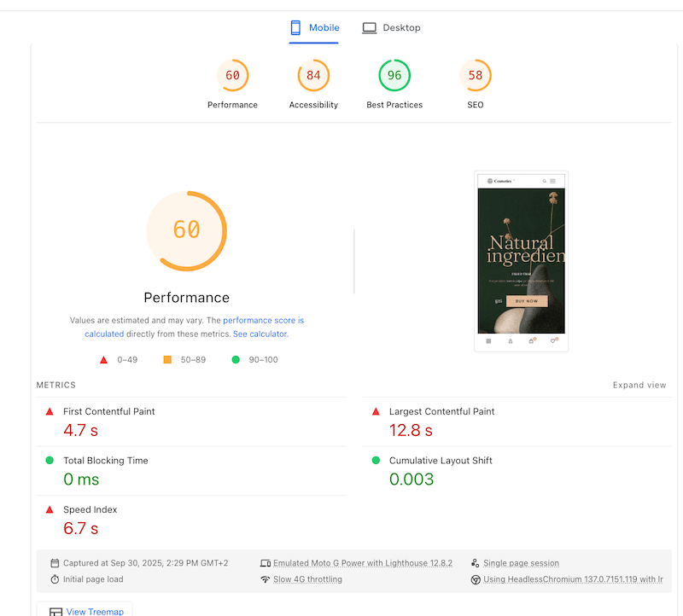Click the Cumulative Layout Shift metric
Screen dimensions: 683x616
pos(441,461)
